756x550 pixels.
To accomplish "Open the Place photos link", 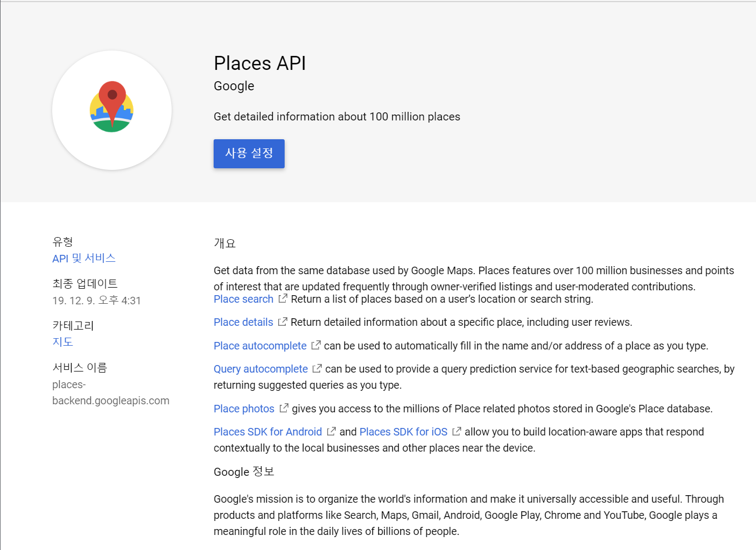I will pyautogui.click(x=244, y=409).
